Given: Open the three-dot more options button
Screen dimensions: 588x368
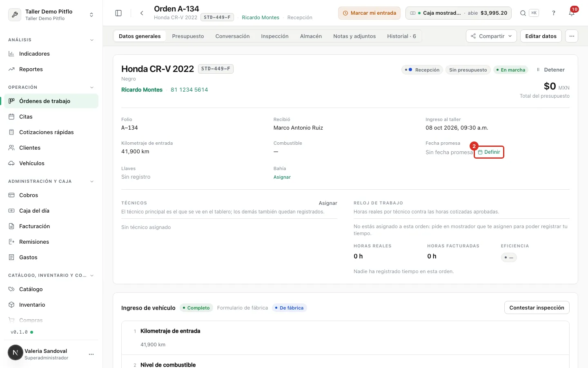Looking at the screenshot, I should click(x=572, y=36).
